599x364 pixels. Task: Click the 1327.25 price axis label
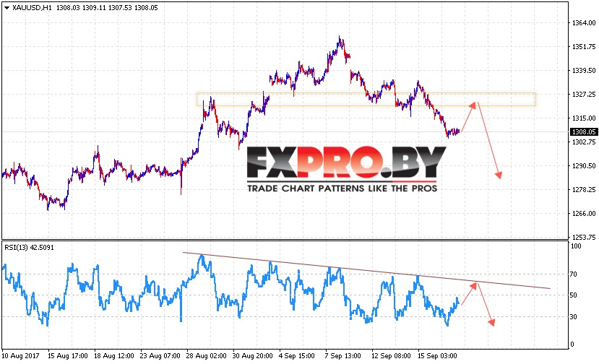tap(584, 95)
